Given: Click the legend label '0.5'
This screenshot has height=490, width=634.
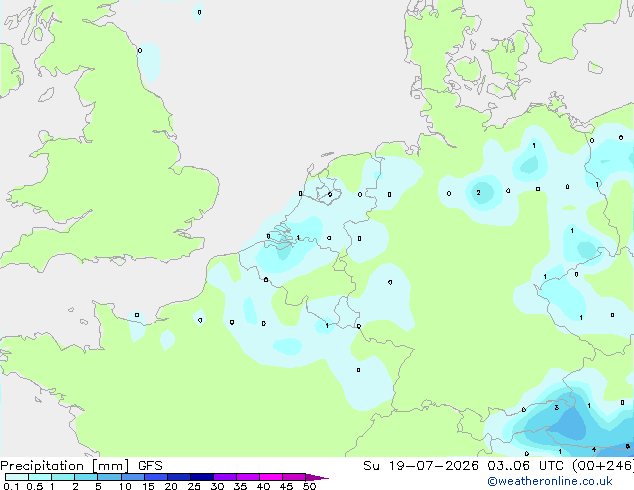Looking at the screenshot, I should 35,486.
